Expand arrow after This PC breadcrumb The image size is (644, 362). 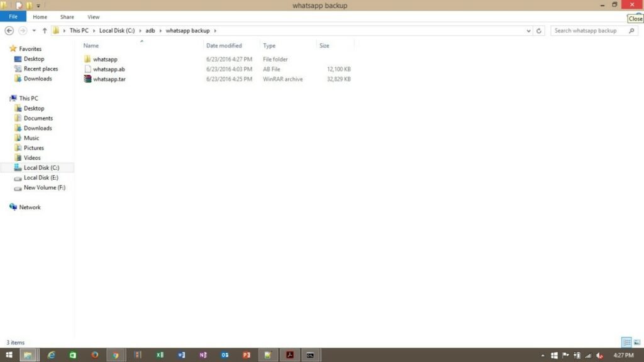click(94, 30)
